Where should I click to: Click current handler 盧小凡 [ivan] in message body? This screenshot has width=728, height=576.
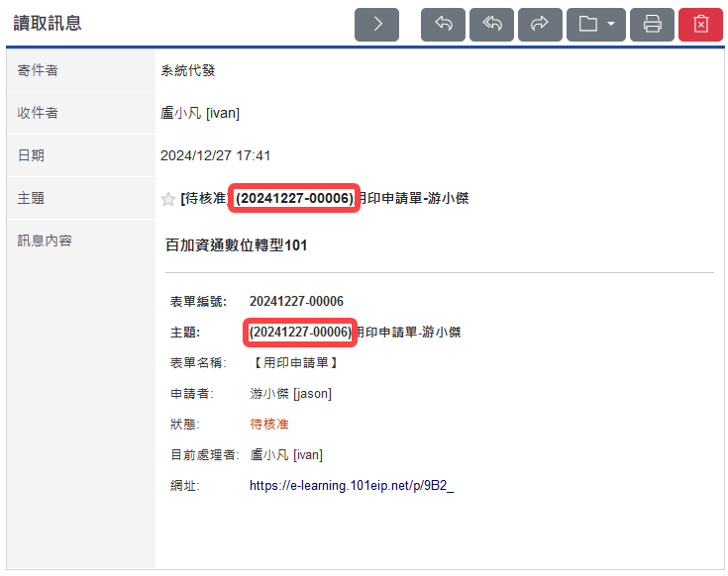(x=286, y=455)
